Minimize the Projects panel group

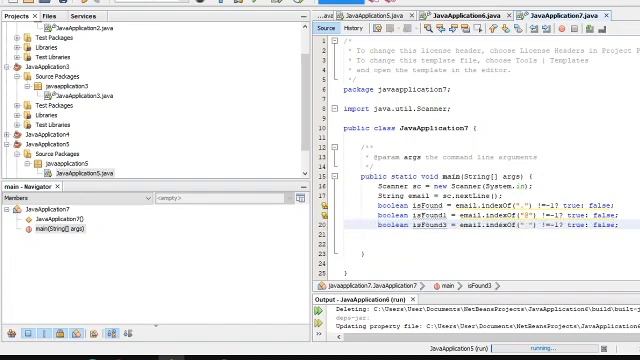point(303,16)
